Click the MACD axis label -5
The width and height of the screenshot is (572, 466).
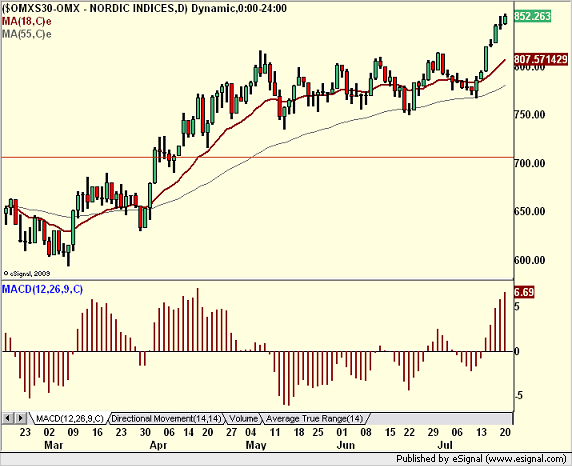(x=518, y=395)
